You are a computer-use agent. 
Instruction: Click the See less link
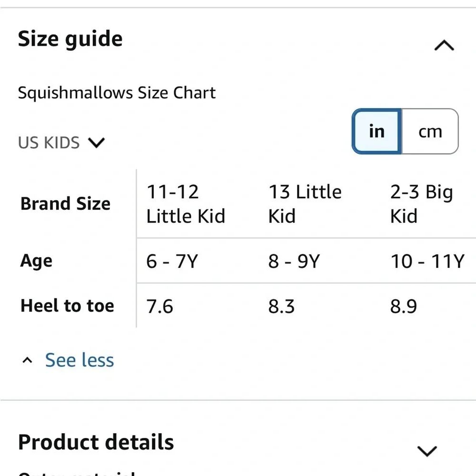(x=79, y=360)
